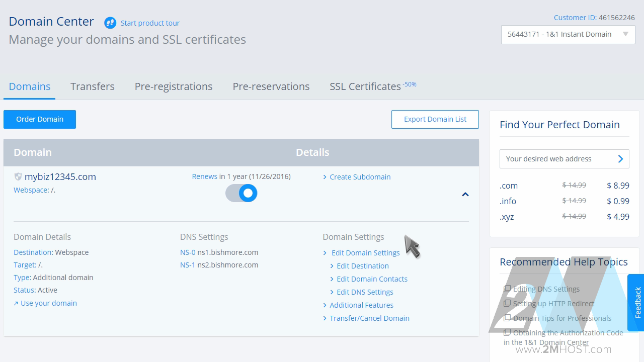Click the external-link icon before Use your domain

(x=16, y=303)
